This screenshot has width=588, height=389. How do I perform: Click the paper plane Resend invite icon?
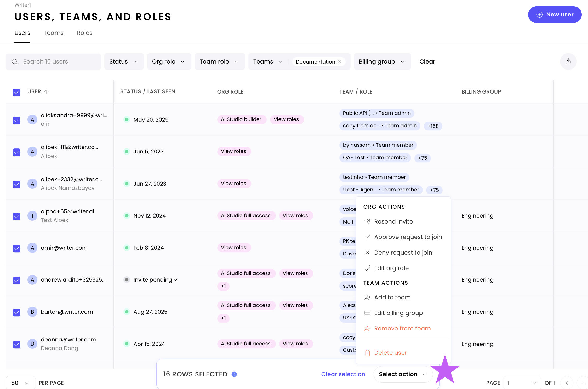367,221
